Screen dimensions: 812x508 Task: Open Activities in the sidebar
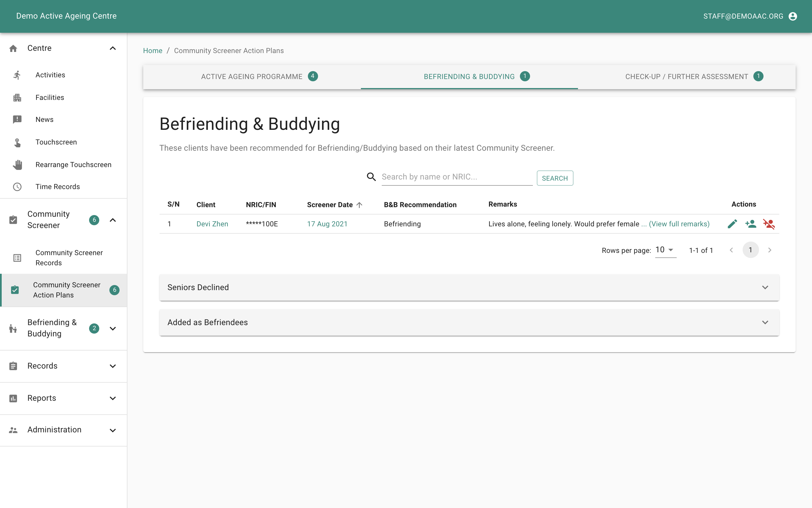pos(63,75)
